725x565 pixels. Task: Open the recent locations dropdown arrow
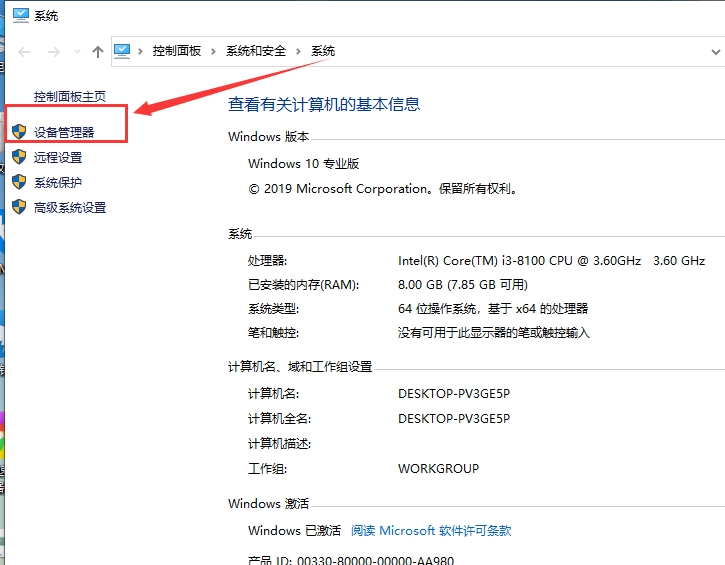pos(76,52)
